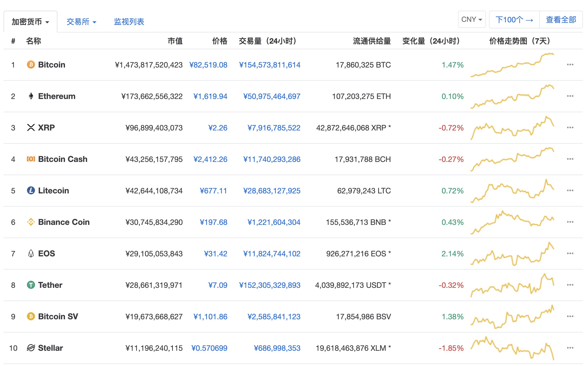Open the more options menu for Litecoin
This screenshot has width=588, height=366.
pyautogui.click(x=570, y=191)
